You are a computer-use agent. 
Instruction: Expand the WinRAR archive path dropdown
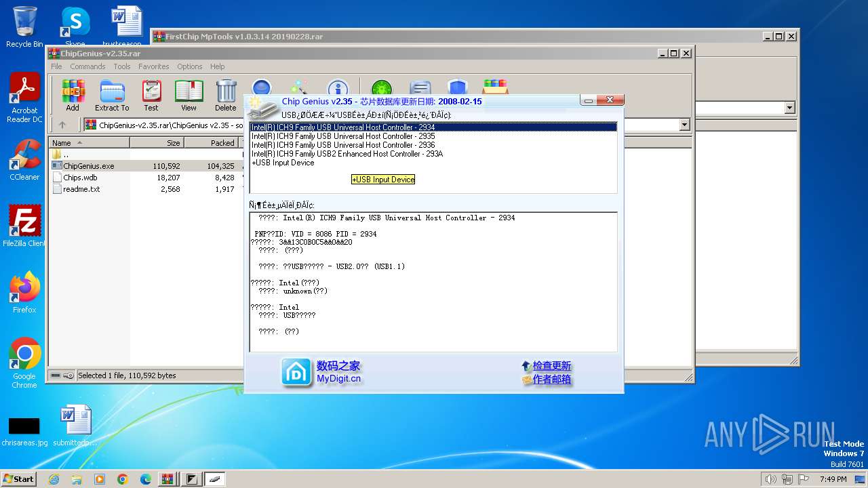tap(684, 125)
